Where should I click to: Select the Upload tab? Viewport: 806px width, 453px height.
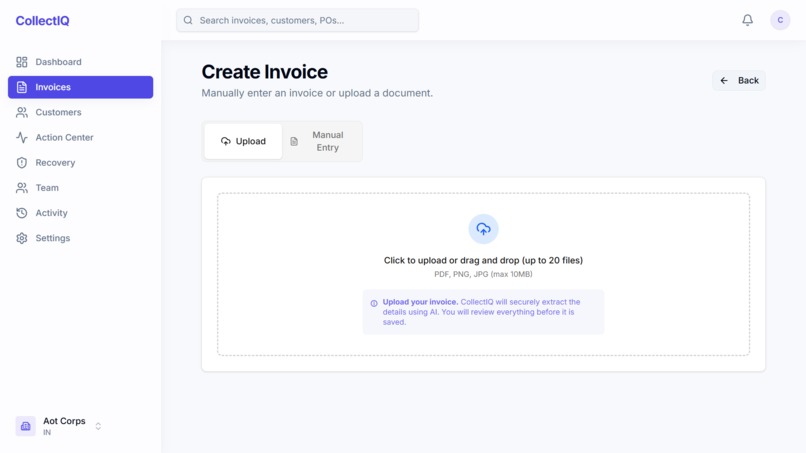tap(243, 141)
